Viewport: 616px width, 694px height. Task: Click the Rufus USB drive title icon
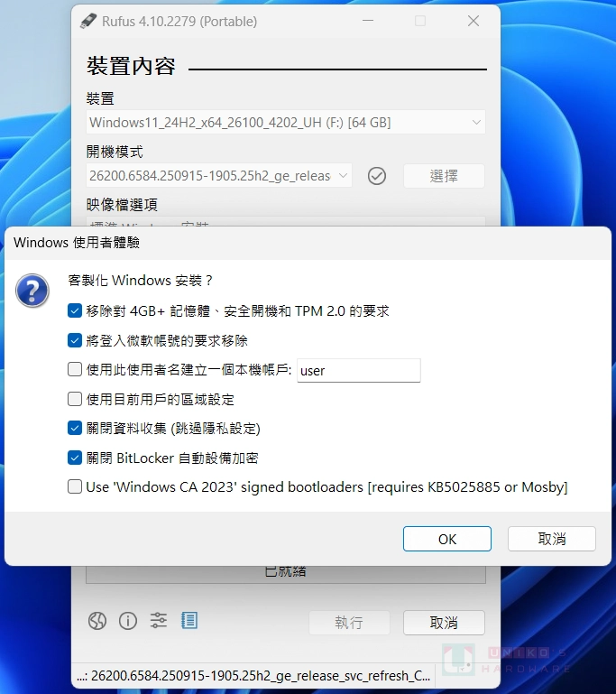88,22
